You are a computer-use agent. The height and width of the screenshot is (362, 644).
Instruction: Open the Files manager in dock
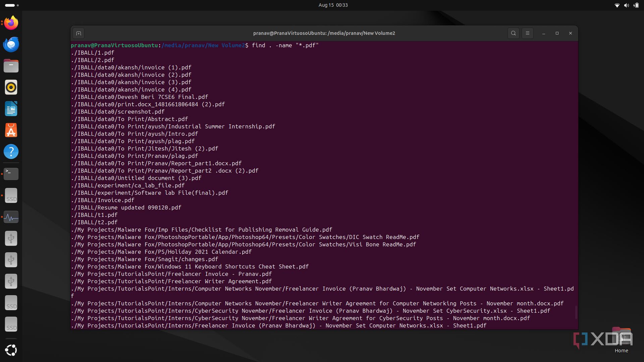click(x=11, y=66)
